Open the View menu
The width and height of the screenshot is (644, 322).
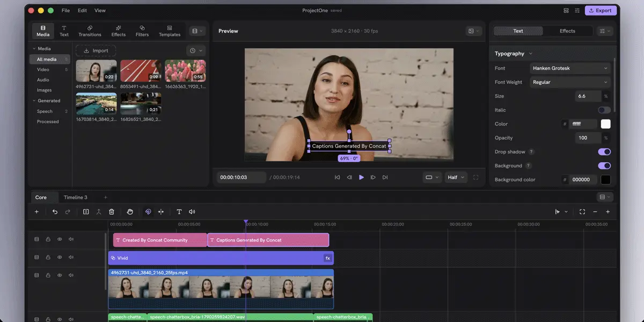coord(100,10)
